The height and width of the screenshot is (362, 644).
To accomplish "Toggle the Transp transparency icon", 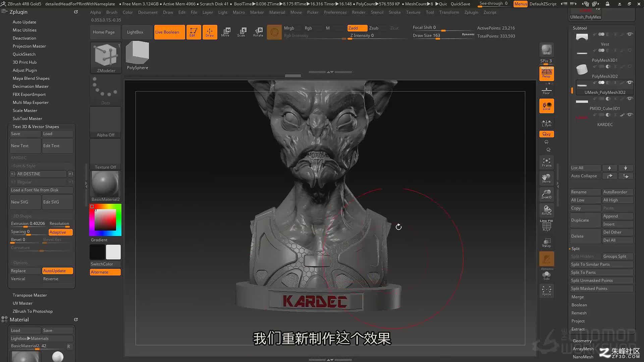I will click(546, 243).
